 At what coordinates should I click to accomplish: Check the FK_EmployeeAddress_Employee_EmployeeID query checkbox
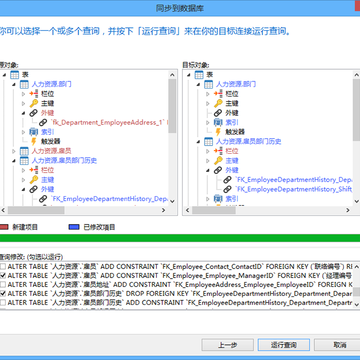click(x=3, y=285)
